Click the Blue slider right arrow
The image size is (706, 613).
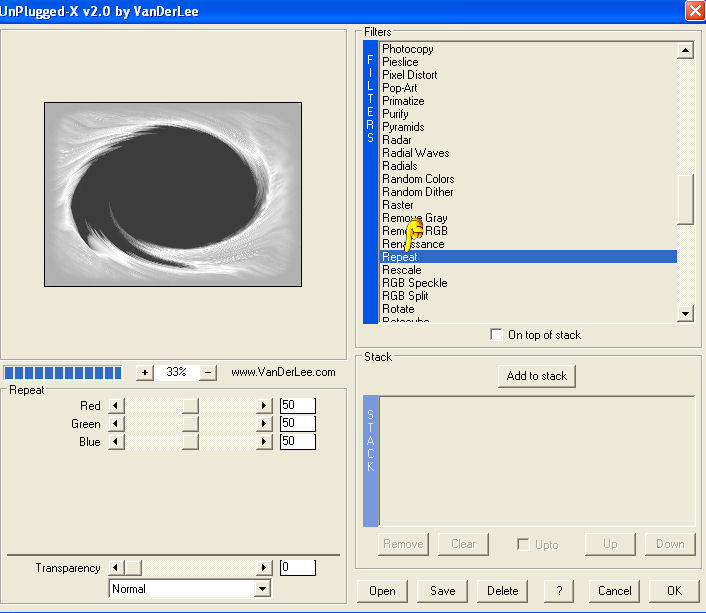tap(264, 442)
